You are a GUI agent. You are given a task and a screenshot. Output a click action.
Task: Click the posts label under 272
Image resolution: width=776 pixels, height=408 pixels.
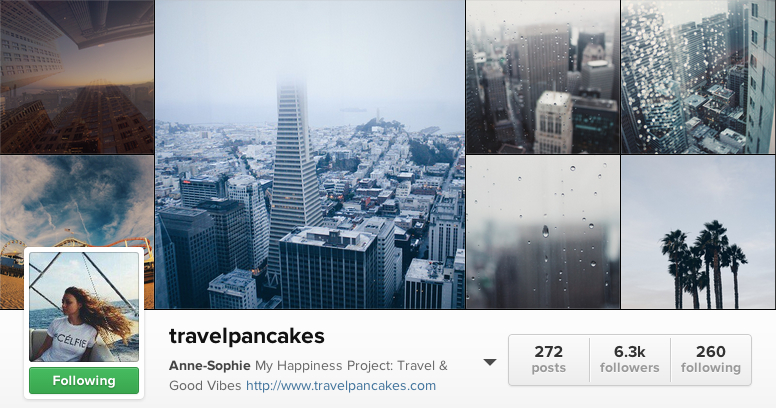tap(548, 368)
